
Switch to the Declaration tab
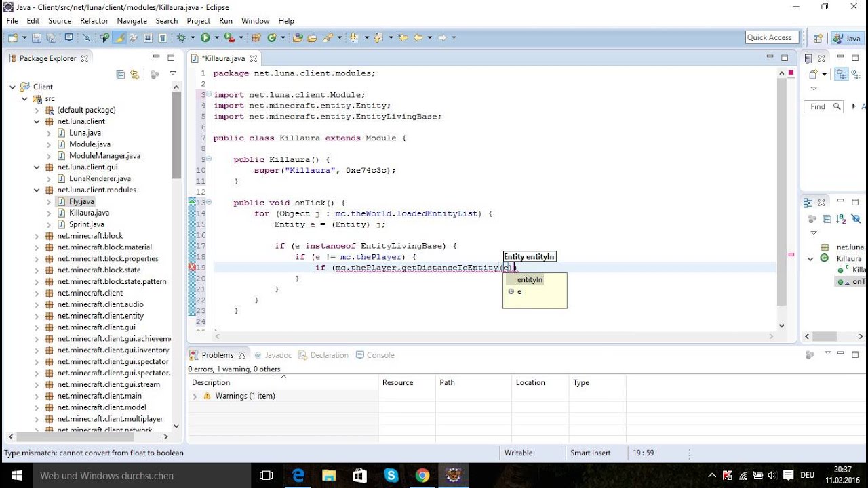[323, 355]
